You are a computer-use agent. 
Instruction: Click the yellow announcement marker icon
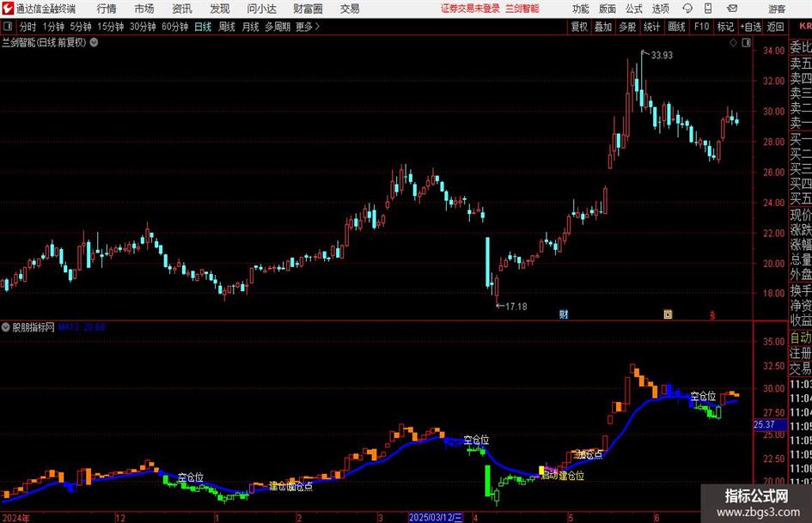point(668,313)
